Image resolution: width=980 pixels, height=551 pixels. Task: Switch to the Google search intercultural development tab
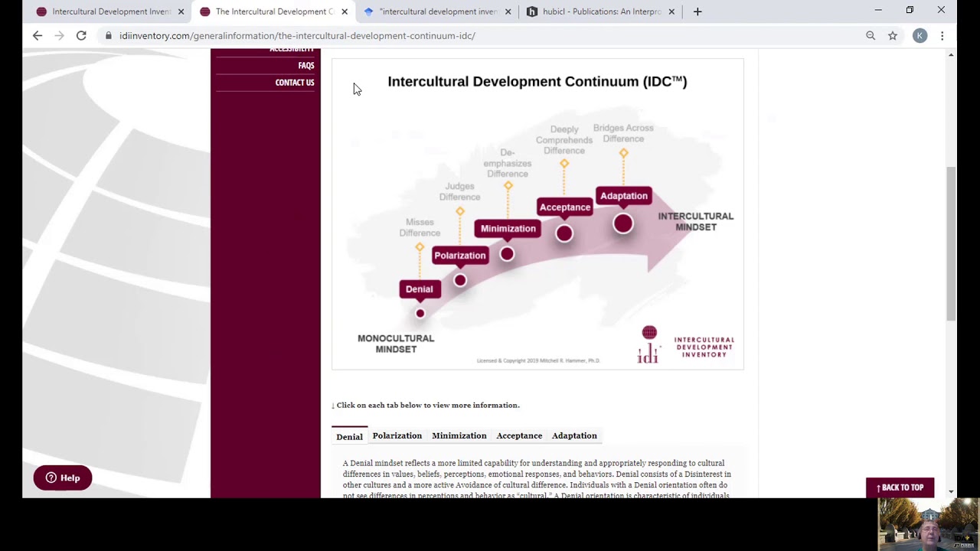pyautogui.click(x=438, y=11)
